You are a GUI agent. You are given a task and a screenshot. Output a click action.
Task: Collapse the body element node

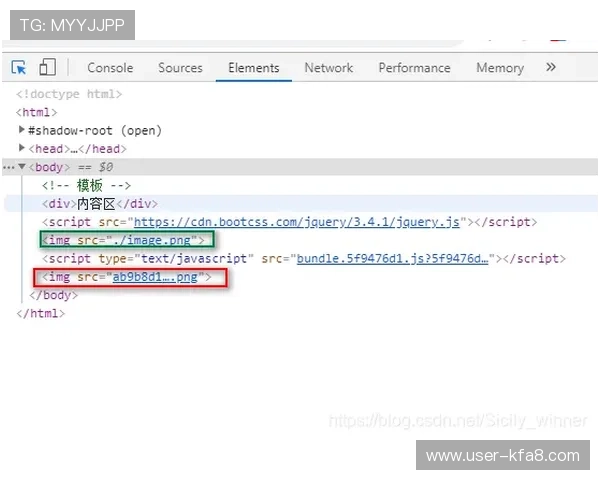22,167
